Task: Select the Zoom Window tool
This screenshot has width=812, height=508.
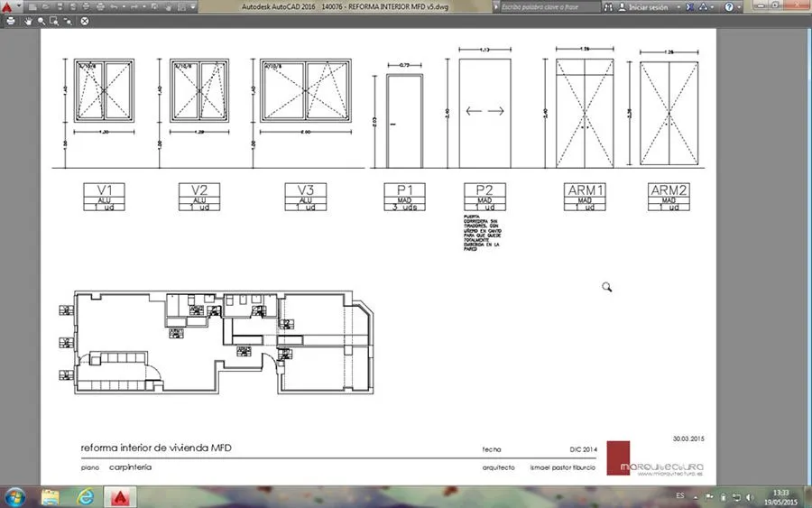Action: tap(54, 22)
